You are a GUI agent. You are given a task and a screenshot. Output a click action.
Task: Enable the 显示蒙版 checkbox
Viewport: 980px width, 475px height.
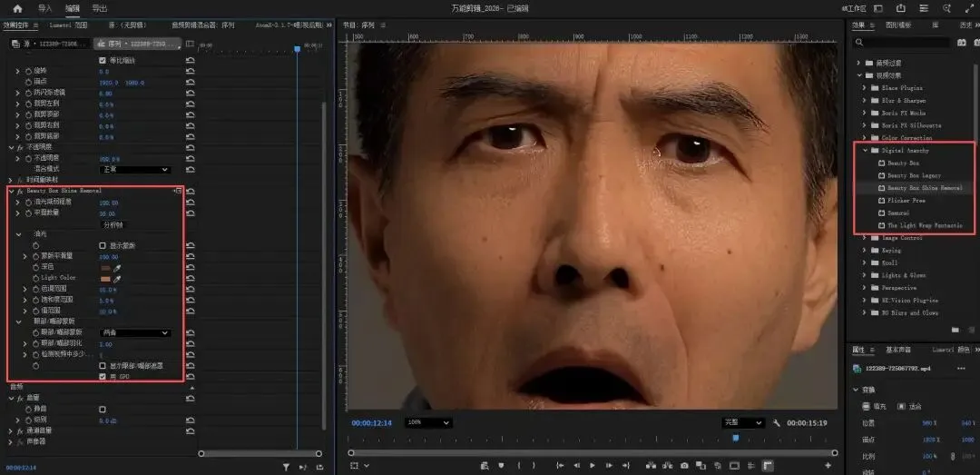pyautogui.click(x=103, y=245)
